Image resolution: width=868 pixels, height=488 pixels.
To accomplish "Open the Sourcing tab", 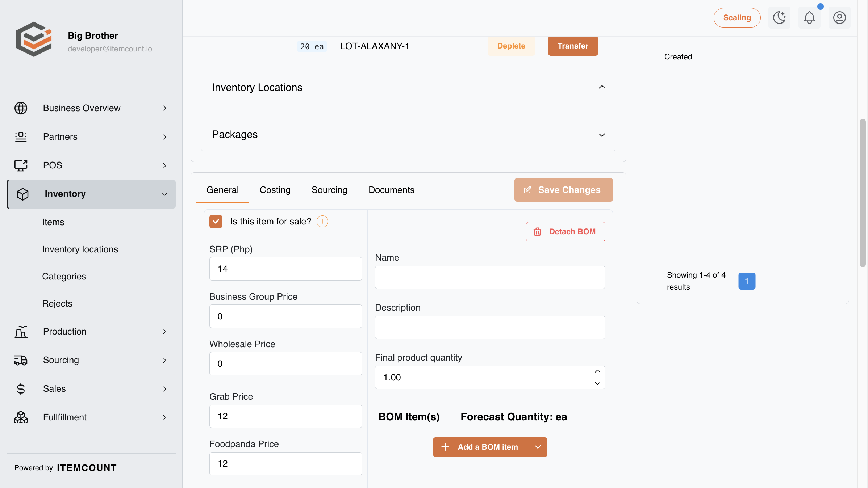I will click(x=329, y=190).
